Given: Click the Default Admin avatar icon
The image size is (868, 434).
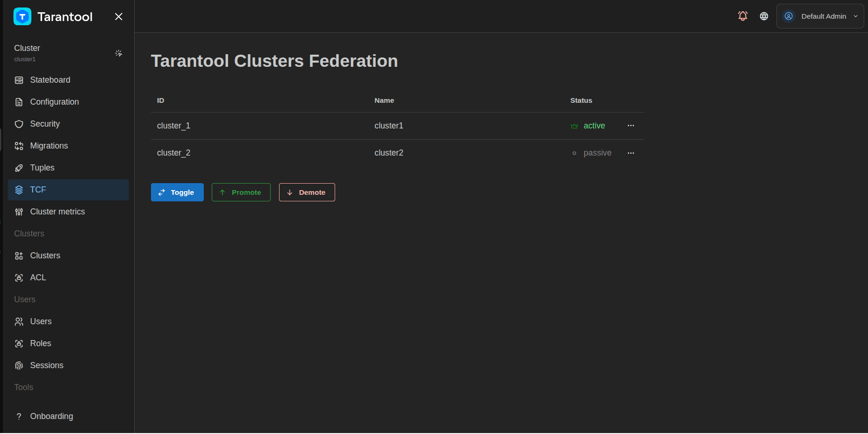Looking at the screenshot, I should coord(789,16).
